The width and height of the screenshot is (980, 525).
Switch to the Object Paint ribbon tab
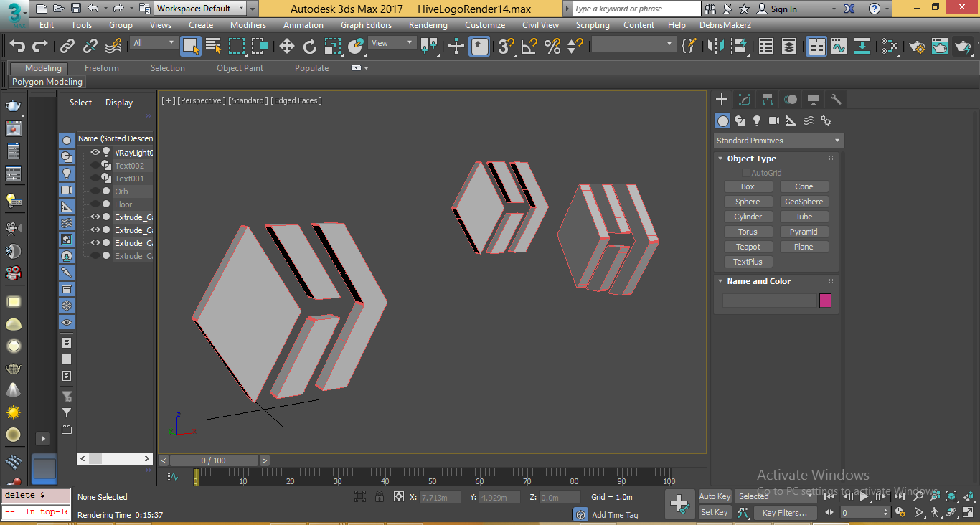[x=240, y=68]
